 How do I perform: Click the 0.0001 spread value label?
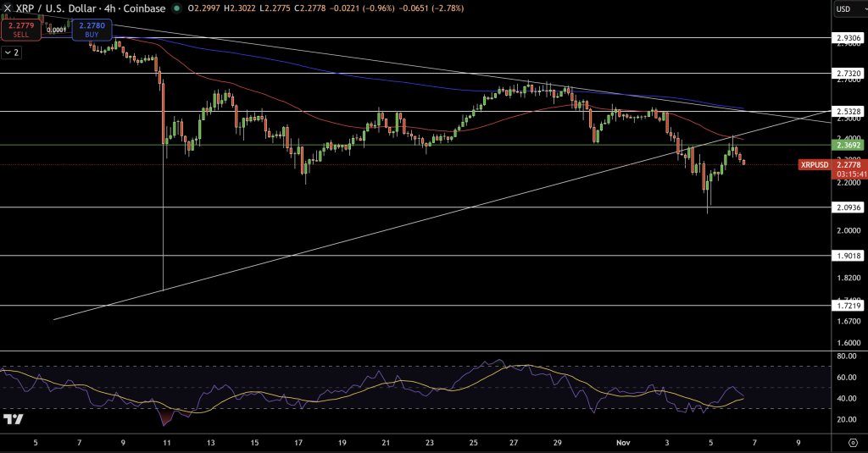(57, 30)
